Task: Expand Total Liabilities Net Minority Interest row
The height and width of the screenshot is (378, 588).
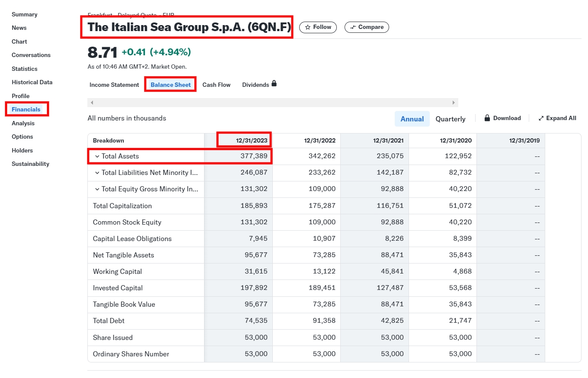Action: coord(97,173)
